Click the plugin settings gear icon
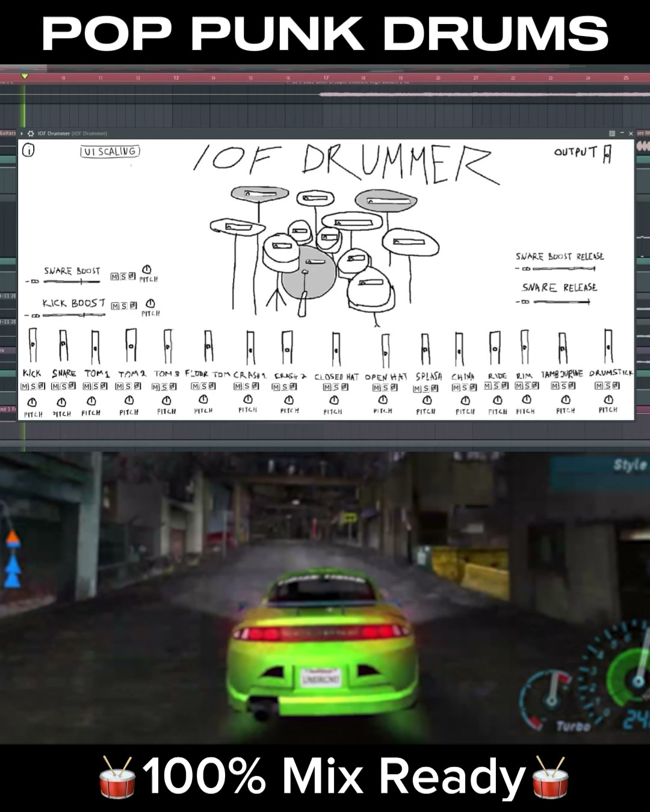 click(x=31, y=134)
